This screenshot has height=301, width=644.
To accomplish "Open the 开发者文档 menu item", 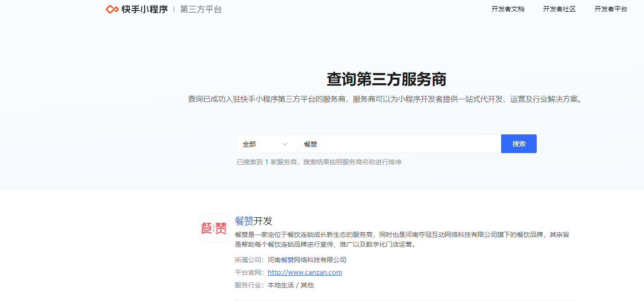I will click(x=508, y=9).
